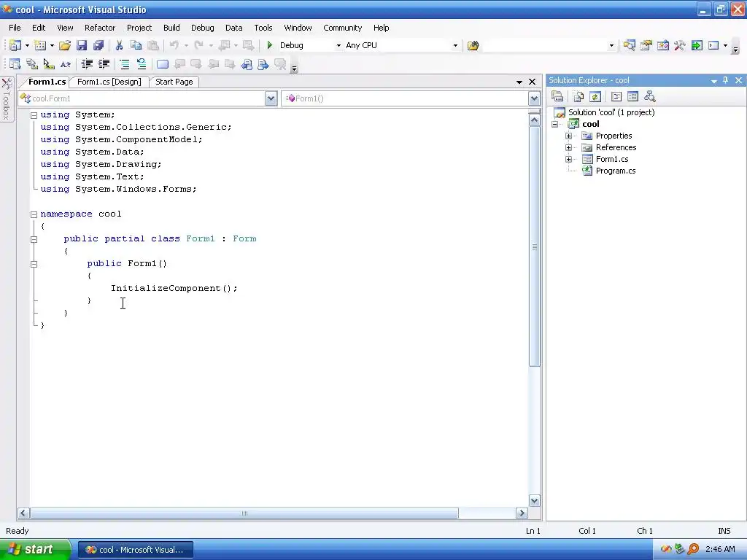Move to previous bookmark in document
This screenshot has height=560, width=747.
247,64
